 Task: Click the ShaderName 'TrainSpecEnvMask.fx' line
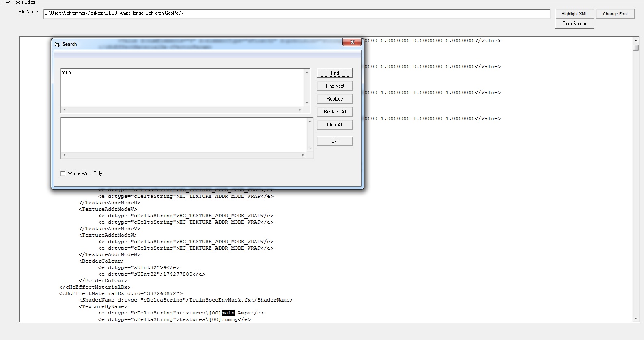[186, 300]
